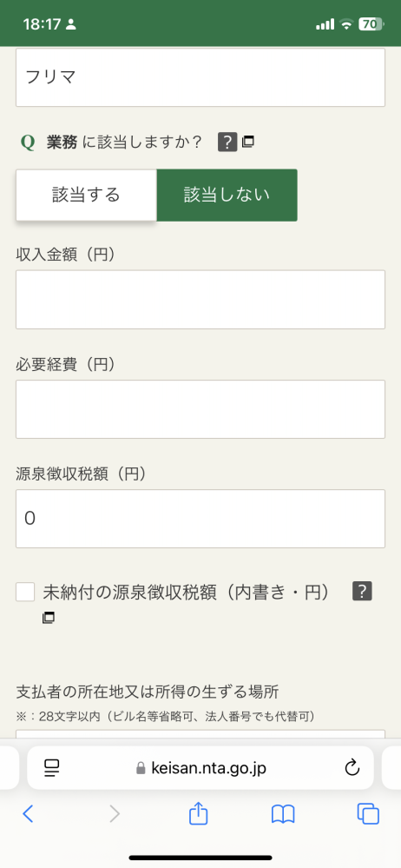Tap Safari forward arrow

click(x=114, y=814)
